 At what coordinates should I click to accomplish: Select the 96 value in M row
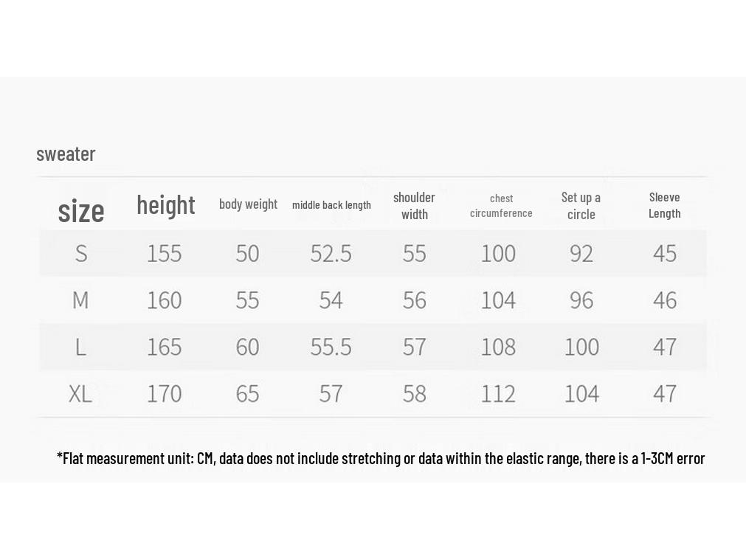581,300
